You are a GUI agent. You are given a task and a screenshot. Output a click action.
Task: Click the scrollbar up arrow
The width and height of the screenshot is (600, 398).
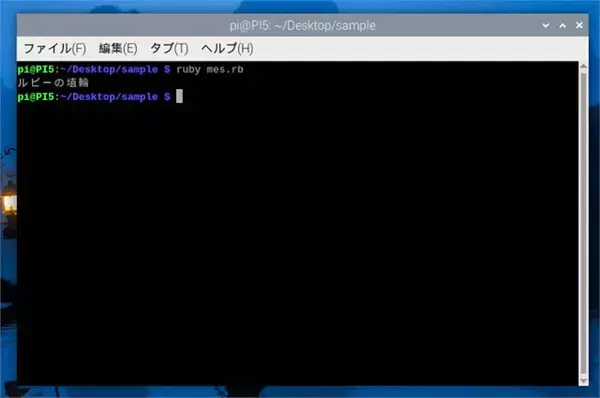[584, 66]
